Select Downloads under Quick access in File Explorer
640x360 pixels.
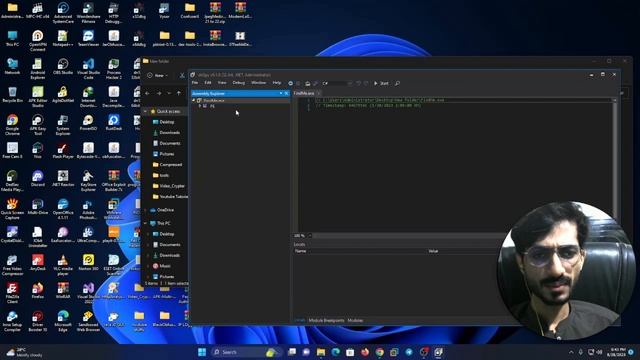point(166,133)
